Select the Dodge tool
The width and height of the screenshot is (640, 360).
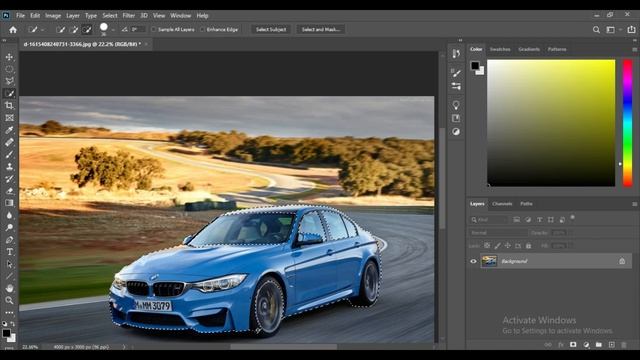coord(9,227)
